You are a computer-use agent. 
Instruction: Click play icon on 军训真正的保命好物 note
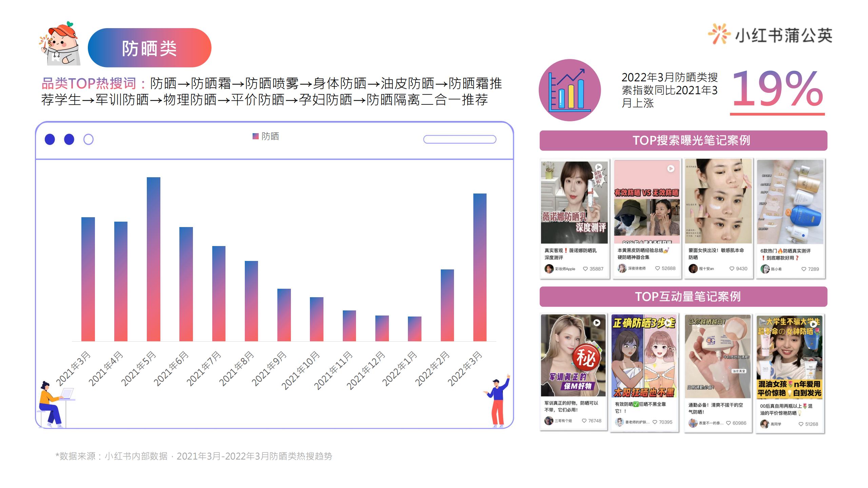tap(596, 323)
